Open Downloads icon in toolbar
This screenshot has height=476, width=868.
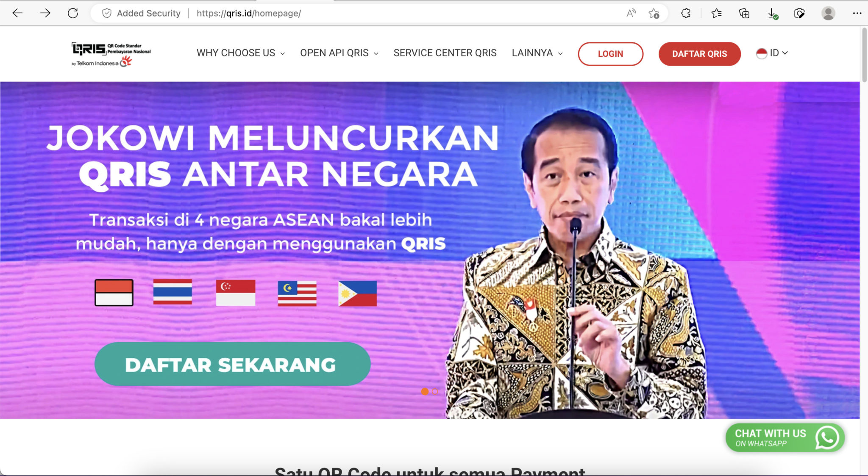(x=773, y=14)
